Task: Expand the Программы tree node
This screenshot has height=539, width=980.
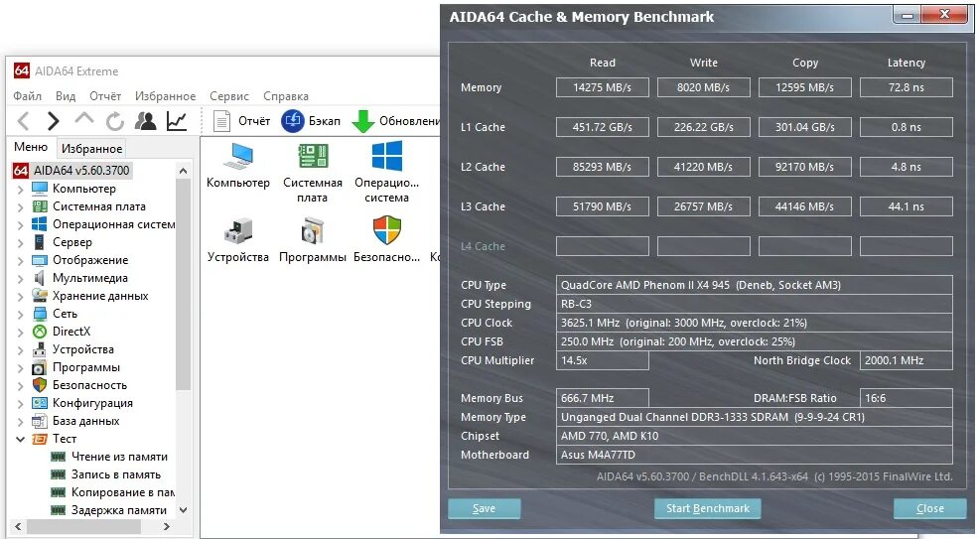Action: pyautogui.click(x=20, y=368)
